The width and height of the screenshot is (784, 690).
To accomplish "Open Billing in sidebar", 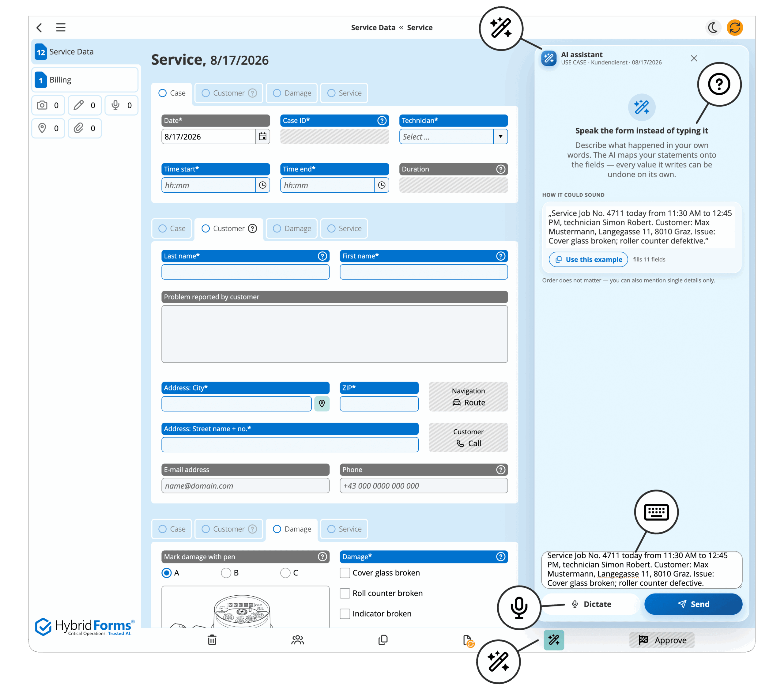I will coord(85,80).
